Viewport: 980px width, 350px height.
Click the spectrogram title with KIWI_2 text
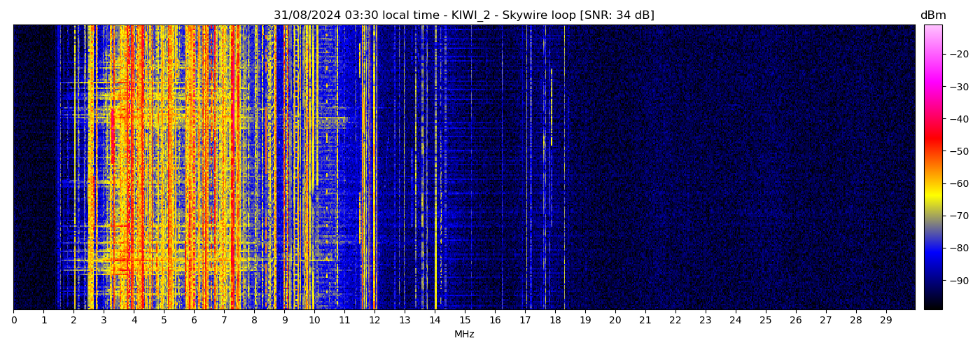(x=463, y=15)
